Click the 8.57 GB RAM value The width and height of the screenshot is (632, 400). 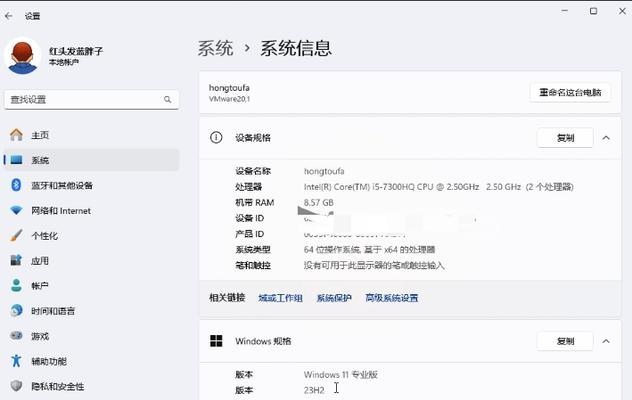click(x=318, y=202)
